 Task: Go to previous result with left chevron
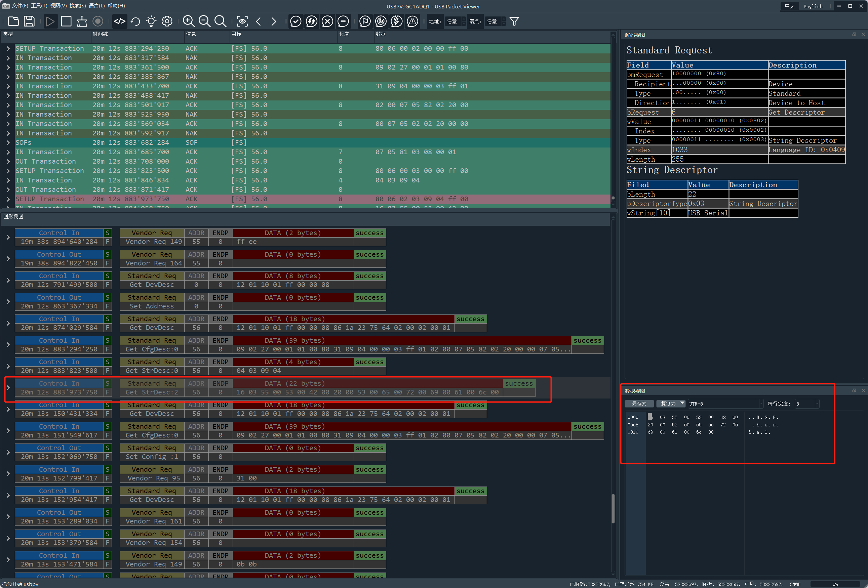(x=258, y=21)
